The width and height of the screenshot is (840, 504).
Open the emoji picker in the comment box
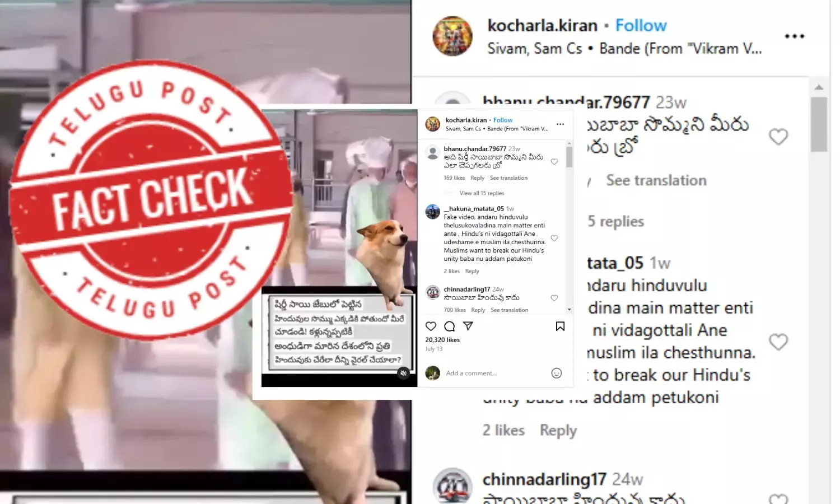tap(557, 373)
